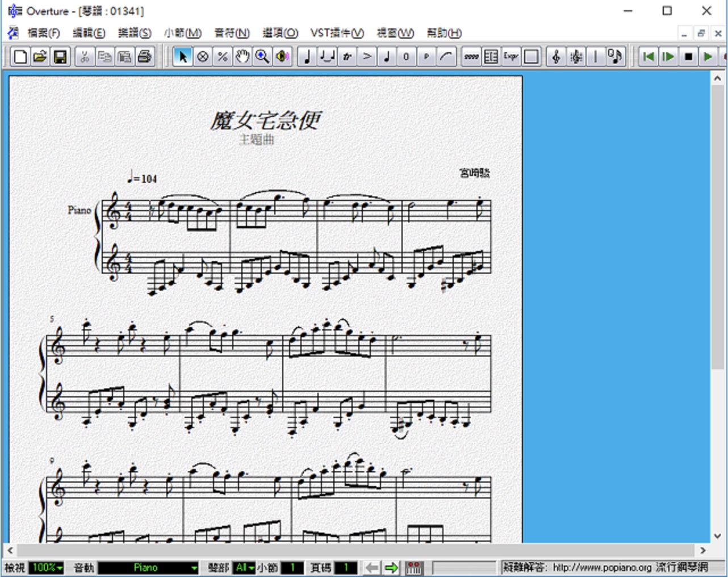This screenshot has width=728, height=578.
Task: Open the VST插件(V) menu
Action: point(337,33)
